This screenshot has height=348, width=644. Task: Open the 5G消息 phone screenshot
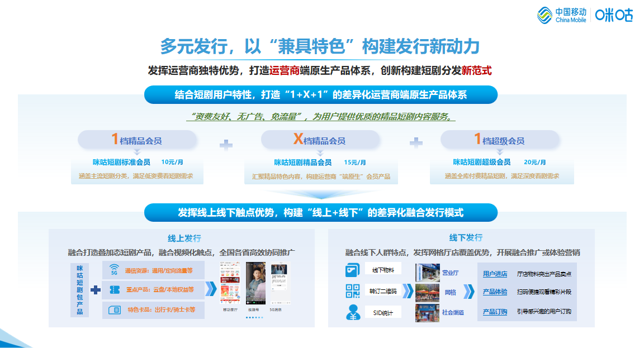(x=281, y=284)
